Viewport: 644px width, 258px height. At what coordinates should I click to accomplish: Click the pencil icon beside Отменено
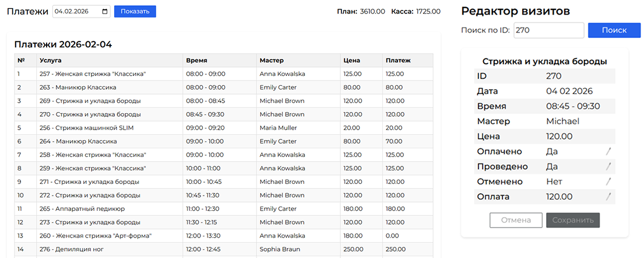(x=608, y=182)
